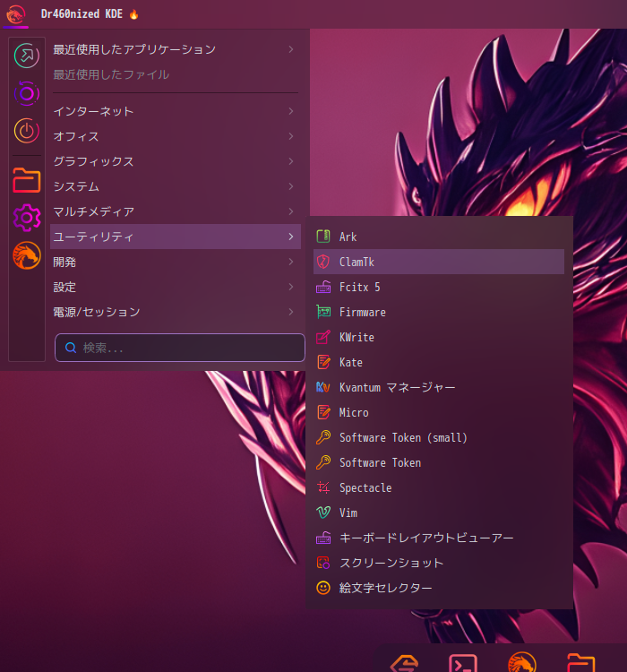Select the ユーティリティ category
Viewport: 627px width, 672px height.
(176, 237)
